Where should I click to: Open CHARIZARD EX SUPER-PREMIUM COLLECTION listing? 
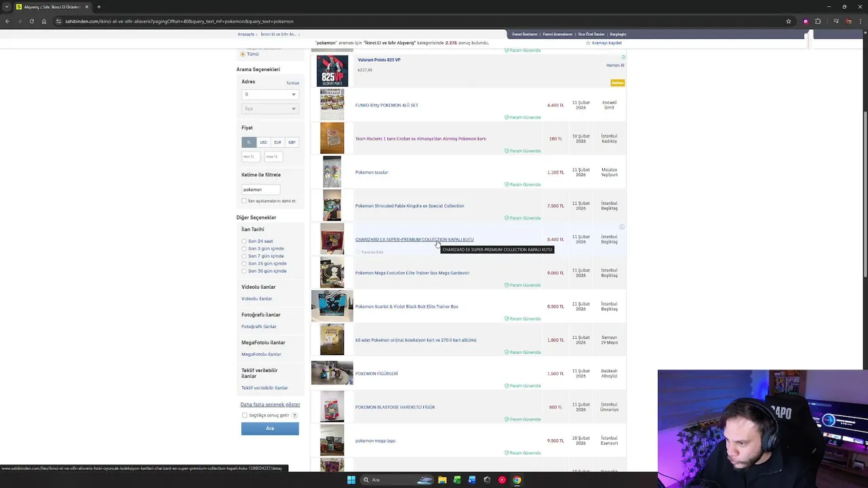click(x=414, y=239)
